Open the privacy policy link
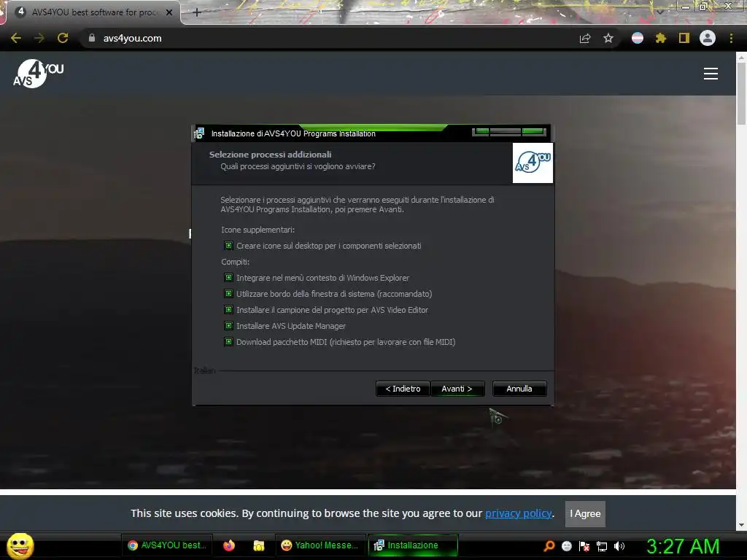 pyautogui.click(x=519, y=513)
